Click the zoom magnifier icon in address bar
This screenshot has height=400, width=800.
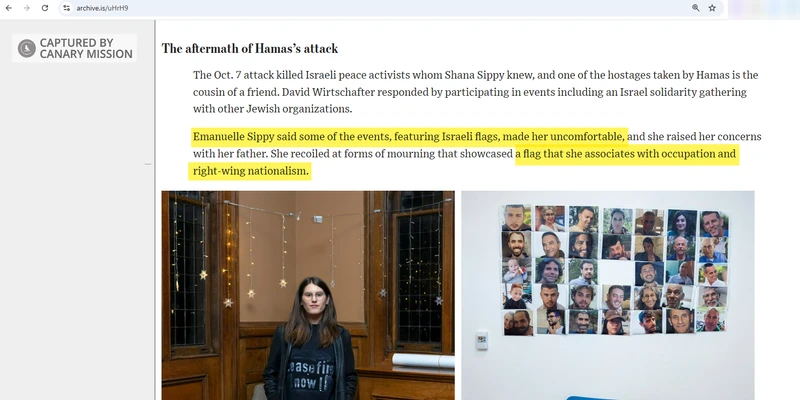click(695, 8)
